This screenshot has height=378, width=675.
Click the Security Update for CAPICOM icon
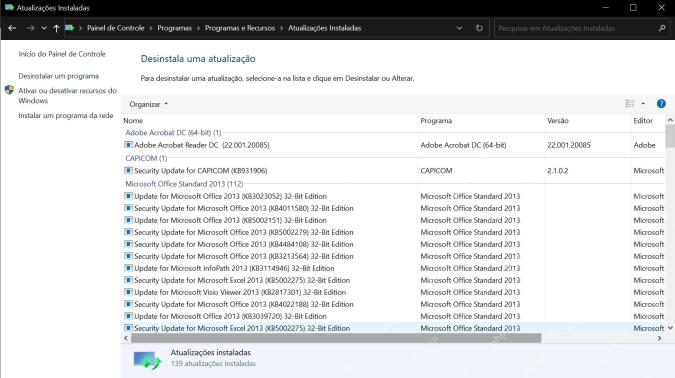[x=128, y=170]
